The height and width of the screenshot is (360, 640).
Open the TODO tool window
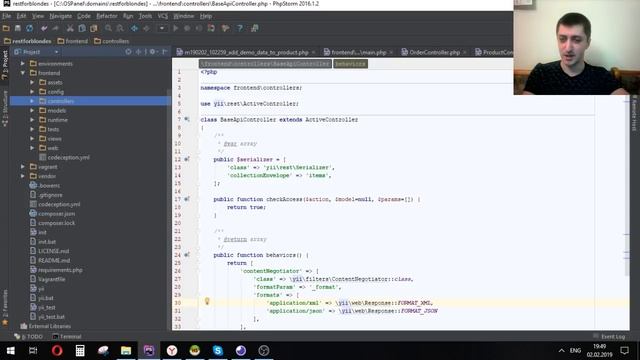(x=29, y=337)
